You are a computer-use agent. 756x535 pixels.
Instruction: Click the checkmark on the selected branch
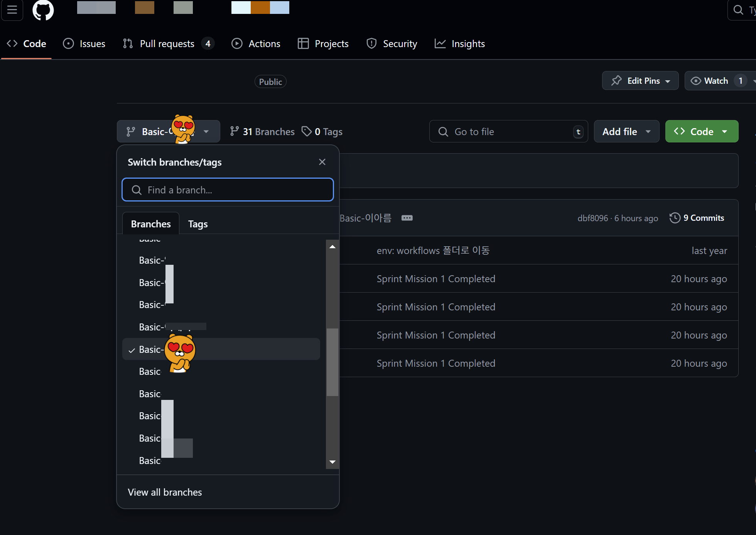[132, 350]
